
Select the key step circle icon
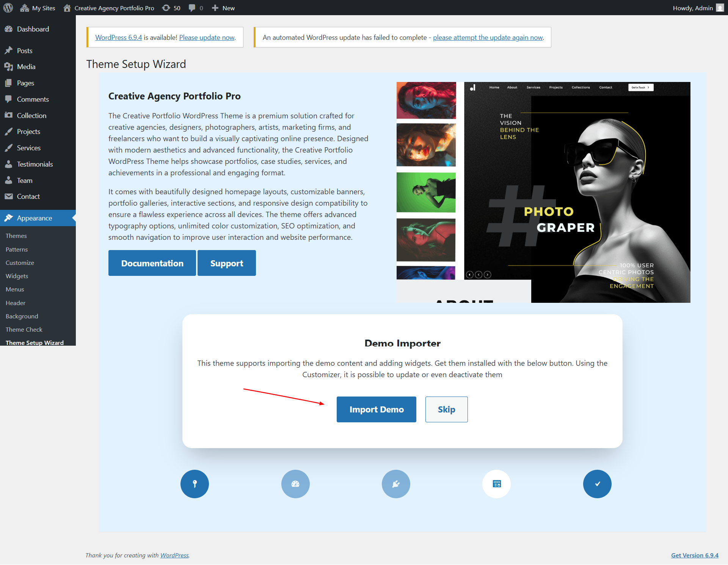point(195,484)
